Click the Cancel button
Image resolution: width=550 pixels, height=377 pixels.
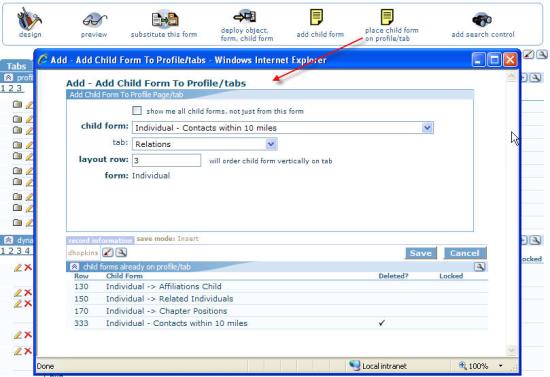465,253
